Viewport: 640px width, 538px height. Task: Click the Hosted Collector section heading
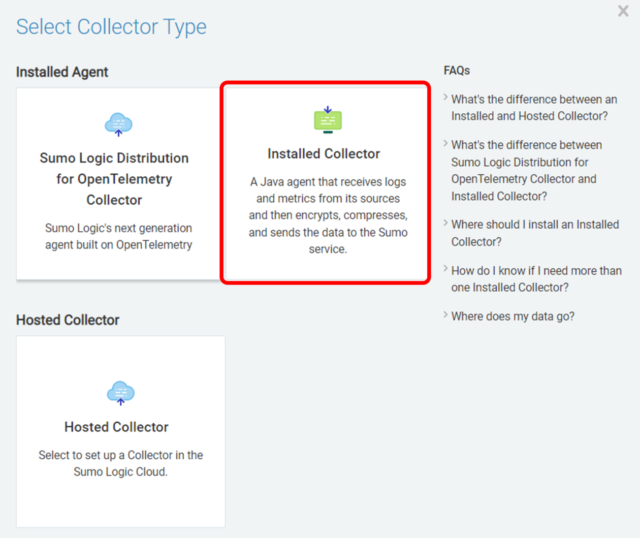click(x=68, y=320)
